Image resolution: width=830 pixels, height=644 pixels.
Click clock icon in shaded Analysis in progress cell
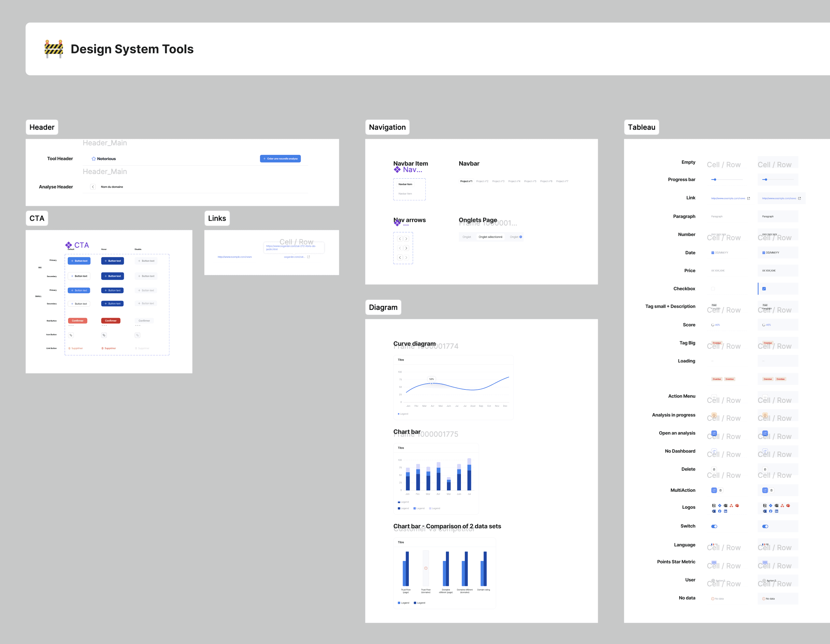pos(765,415)
